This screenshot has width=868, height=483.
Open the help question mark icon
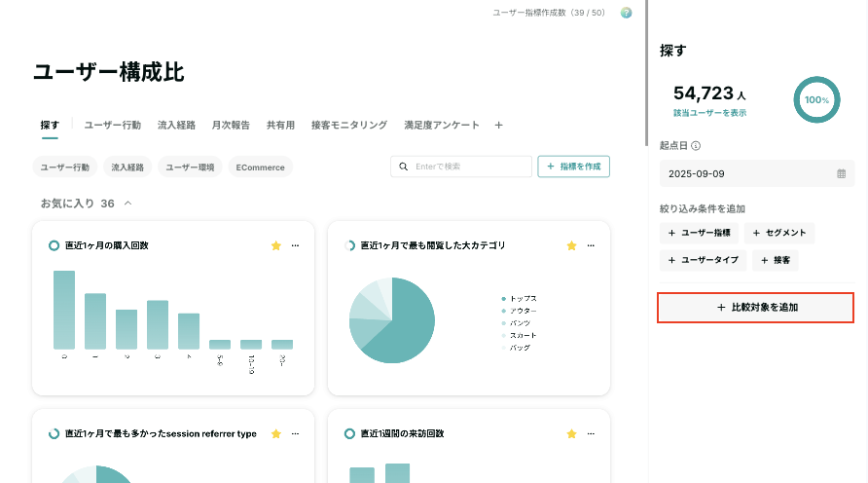[x=626, y=13]
